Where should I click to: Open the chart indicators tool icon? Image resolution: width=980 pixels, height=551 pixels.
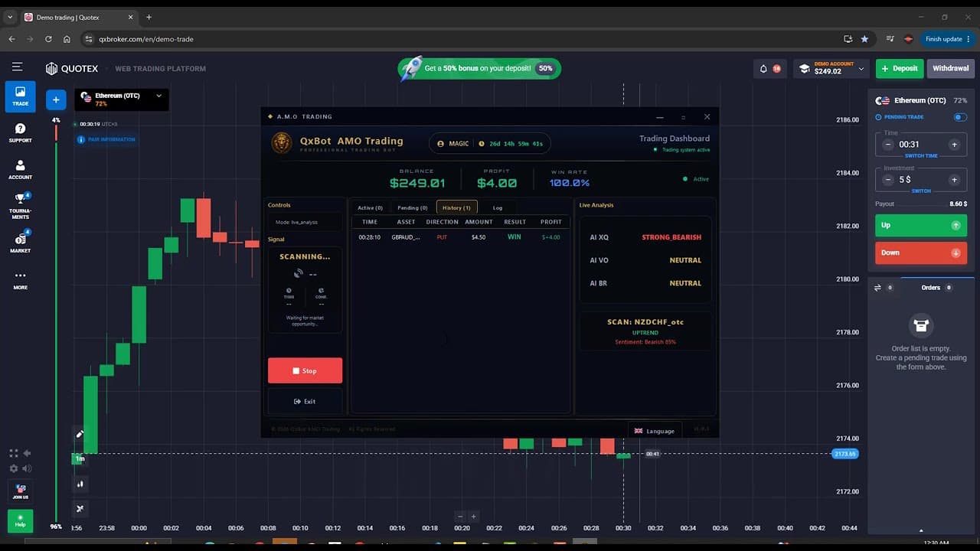tap(80, 508)
